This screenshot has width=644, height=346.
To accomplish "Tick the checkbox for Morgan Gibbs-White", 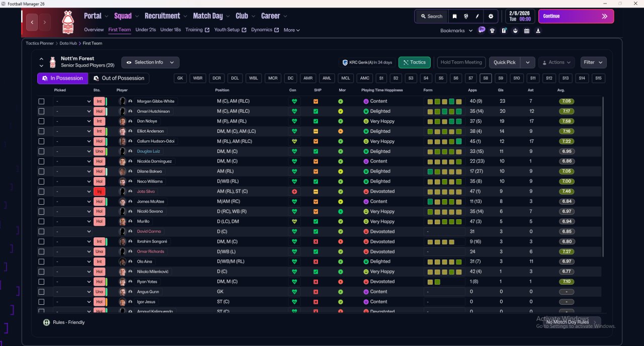I will coord(41,101).
